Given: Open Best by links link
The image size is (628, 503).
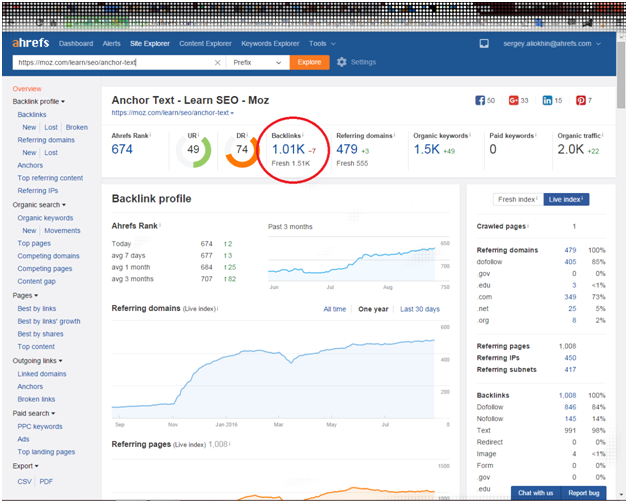Looking at the screenshot, I should click(x=37, y=309).
